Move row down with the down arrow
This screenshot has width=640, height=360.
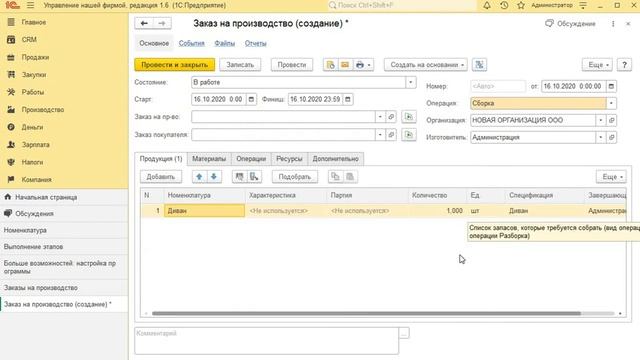point(214,177)
